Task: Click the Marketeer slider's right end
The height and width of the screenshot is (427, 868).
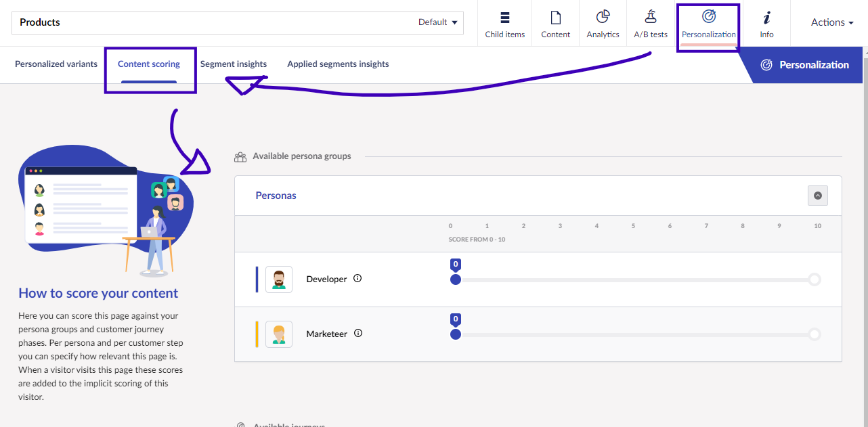Action: pos(815,334)
